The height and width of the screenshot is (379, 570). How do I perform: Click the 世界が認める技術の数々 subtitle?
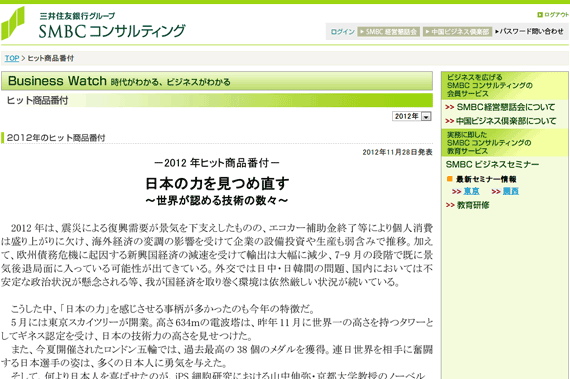(x=217, y=201)
